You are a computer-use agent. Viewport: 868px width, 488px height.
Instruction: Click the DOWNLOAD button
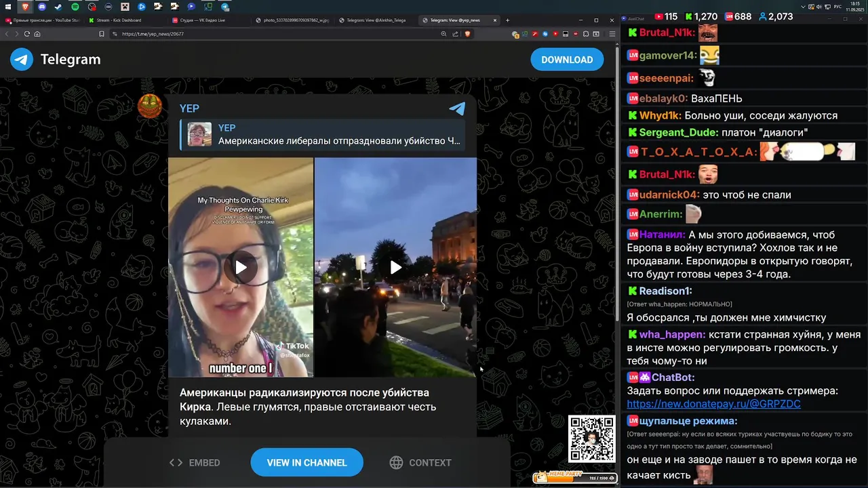[x=567, y=60]
